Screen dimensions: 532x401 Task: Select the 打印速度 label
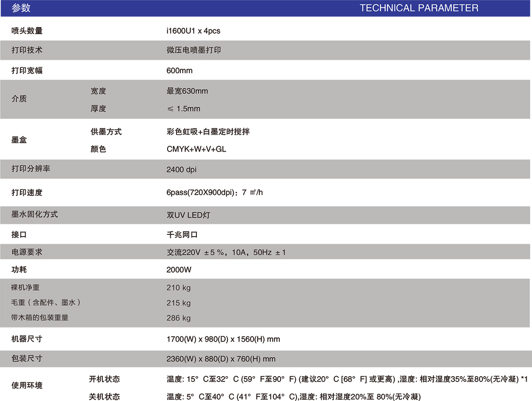click(x=27, y=193)
